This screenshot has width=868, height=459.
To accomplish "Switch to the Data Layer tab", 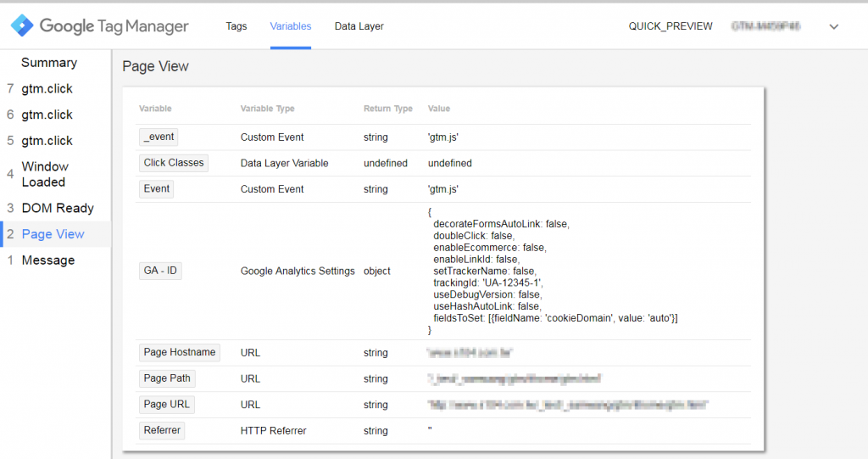I will point(359,26).
